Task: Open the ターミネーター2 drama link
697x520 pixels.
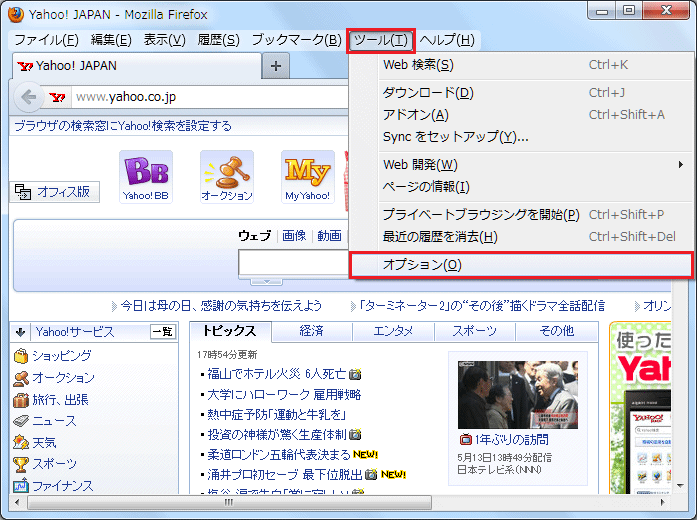Action: click(x=481, y=306)
